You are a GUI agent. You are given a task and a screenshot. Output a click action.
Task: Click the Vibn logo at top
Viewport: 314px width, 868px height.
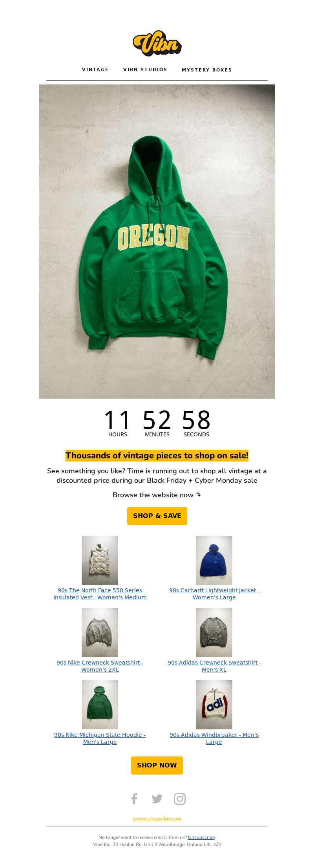pos(157,43)
